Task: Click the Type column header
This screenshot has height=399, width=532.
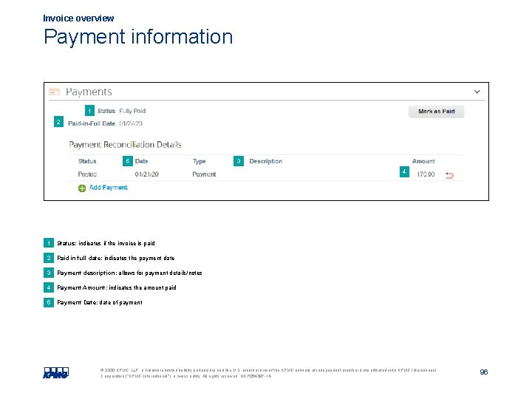Action: 199,161
